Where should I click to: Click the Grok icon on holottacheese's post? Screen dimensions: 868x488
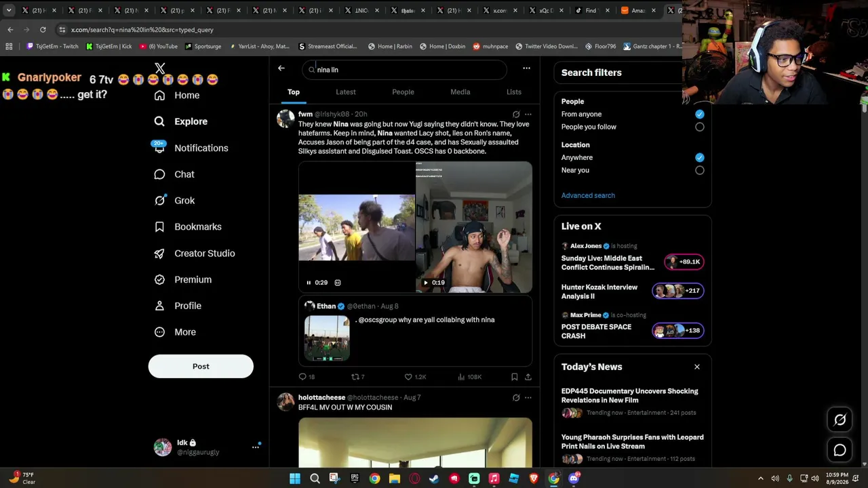pyautogui.click(x=516, y=398)
